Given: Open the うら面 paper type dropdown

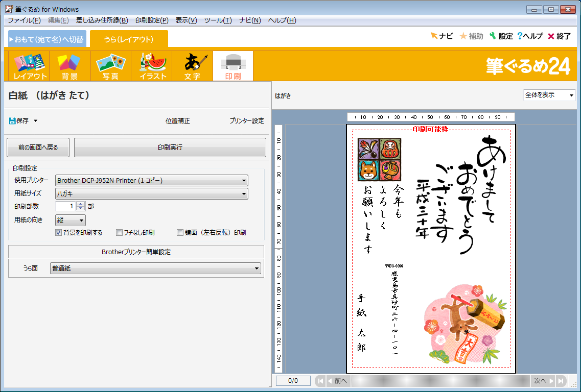Looking at the screenshot, I should pos(155,268).
